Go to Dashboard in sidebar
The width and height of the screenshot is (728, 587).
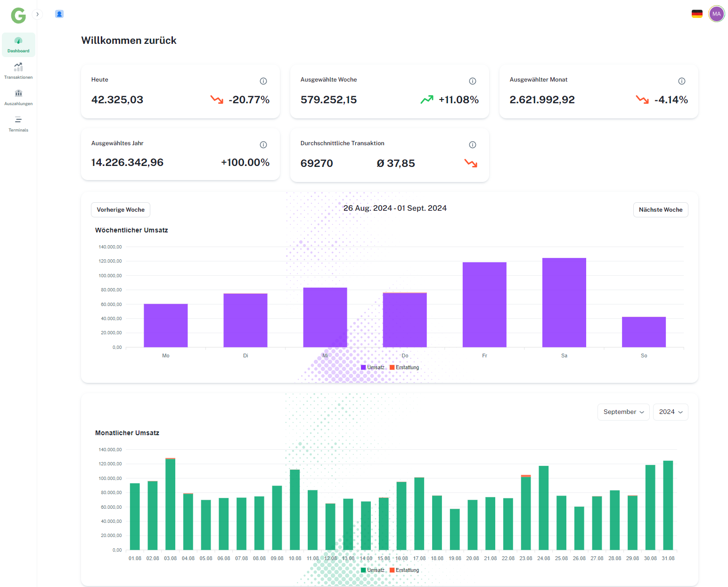pyautogui.click(x=18, y=45)
